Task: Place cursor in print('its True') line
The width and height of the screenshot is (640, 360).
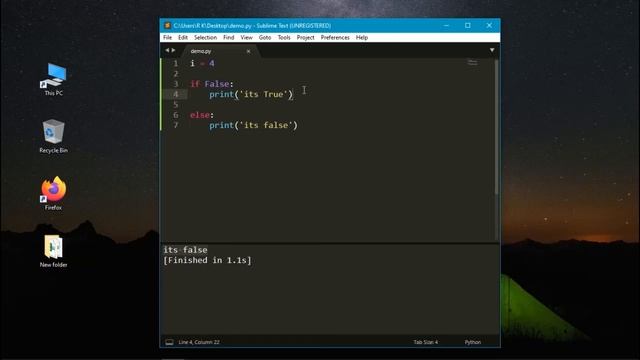Action: click(x=251, y=94)
